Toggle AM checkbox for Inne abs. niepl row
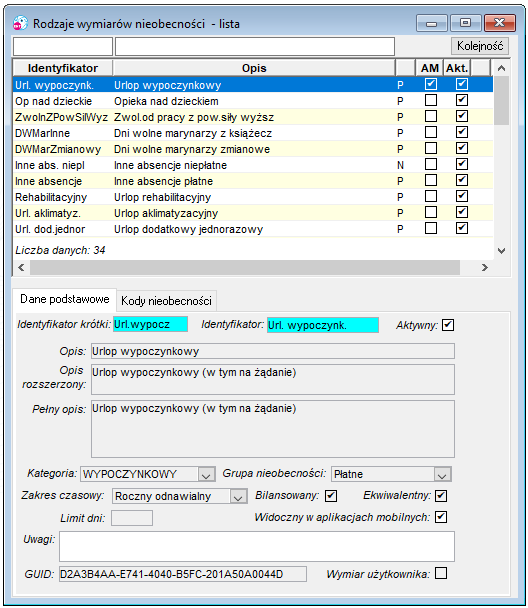This screenshot has height=608, width=528. click(x=431, y=164)
